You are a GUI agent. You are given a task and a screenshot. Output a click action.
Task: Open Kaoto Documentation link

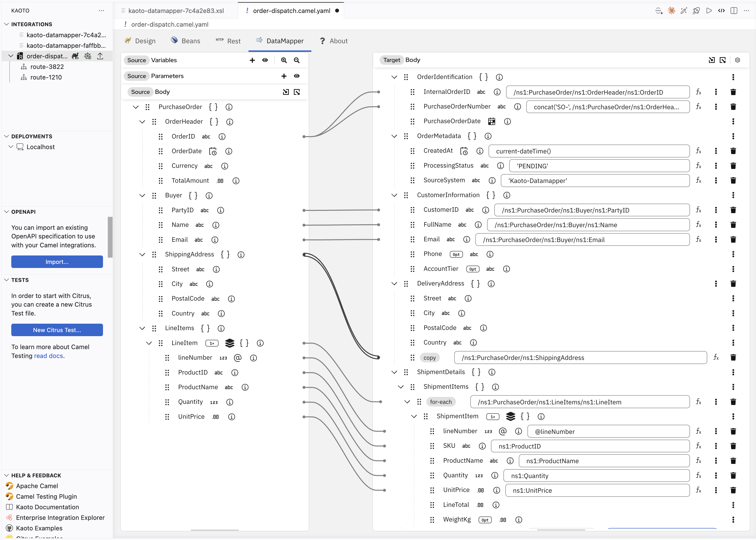coord(47,507)
